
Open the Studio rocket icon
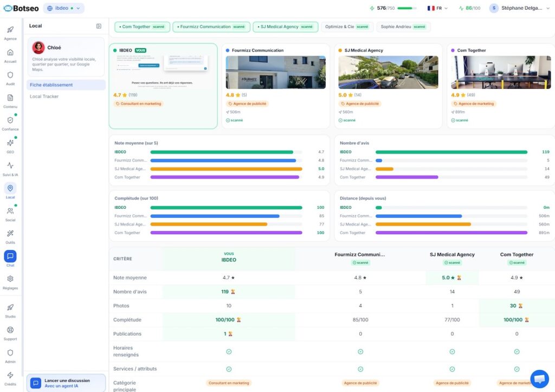pos(10,307)
